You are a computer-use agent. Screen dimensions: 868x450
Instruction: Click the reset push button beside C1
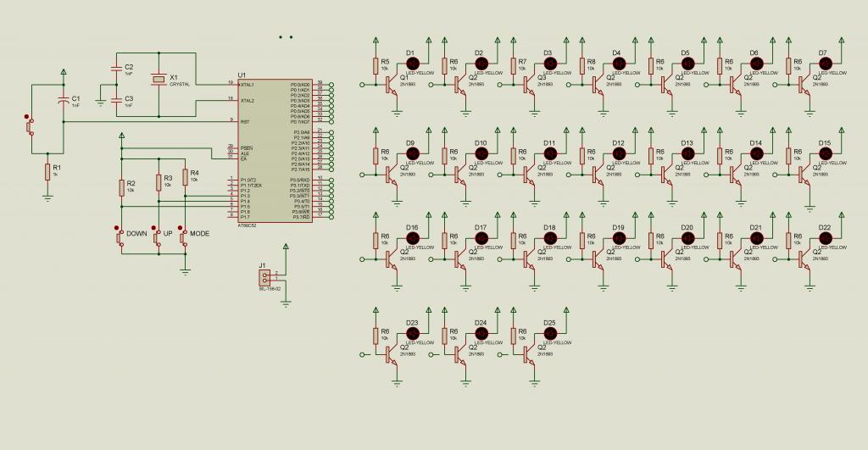point(30,125)
